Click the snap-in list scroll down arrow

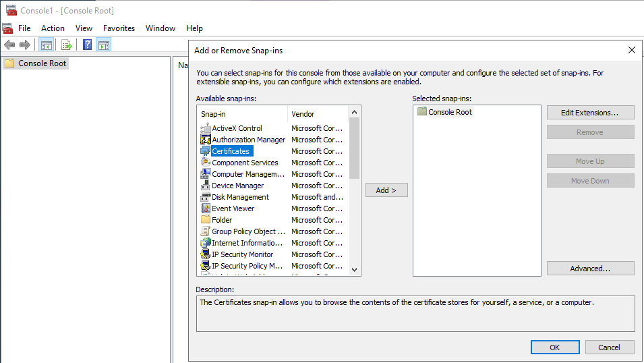(355, 270)
